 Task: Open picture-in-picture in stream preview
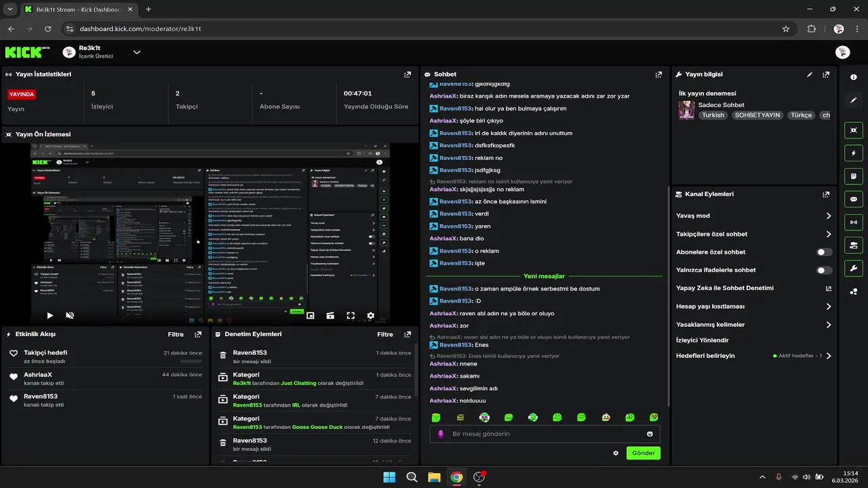[x=310, y=315]
